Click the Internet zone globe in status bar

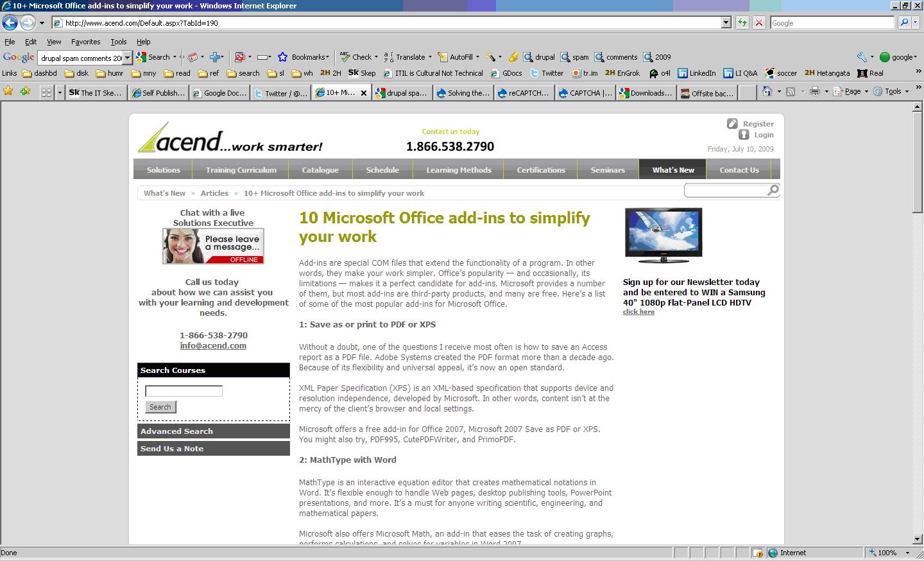coord(773,553)
